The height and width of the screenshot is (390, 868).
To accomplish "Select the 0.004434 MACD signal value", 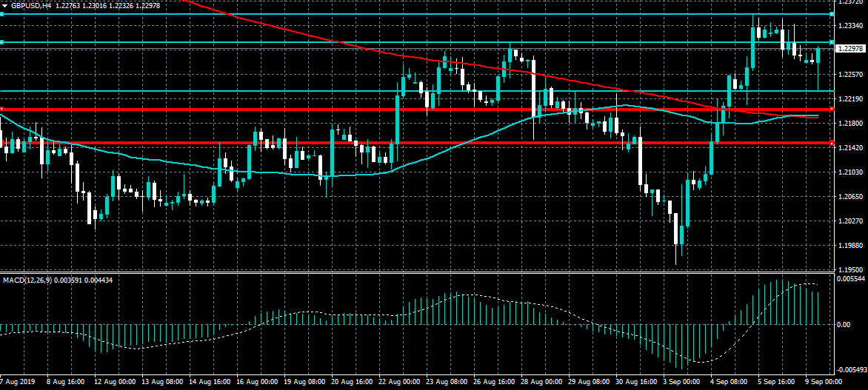I will click(x=99, y=280).
